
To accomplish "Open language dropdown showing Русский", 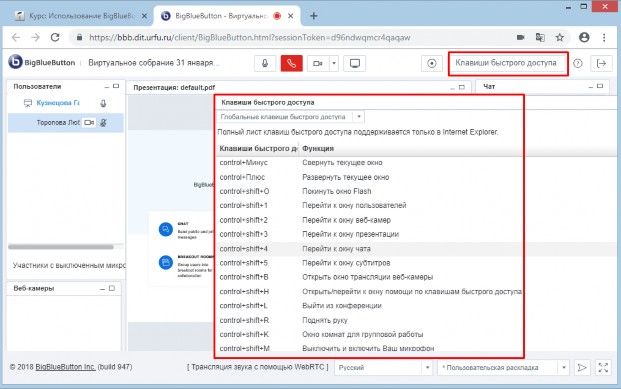I will click(383, 368).
